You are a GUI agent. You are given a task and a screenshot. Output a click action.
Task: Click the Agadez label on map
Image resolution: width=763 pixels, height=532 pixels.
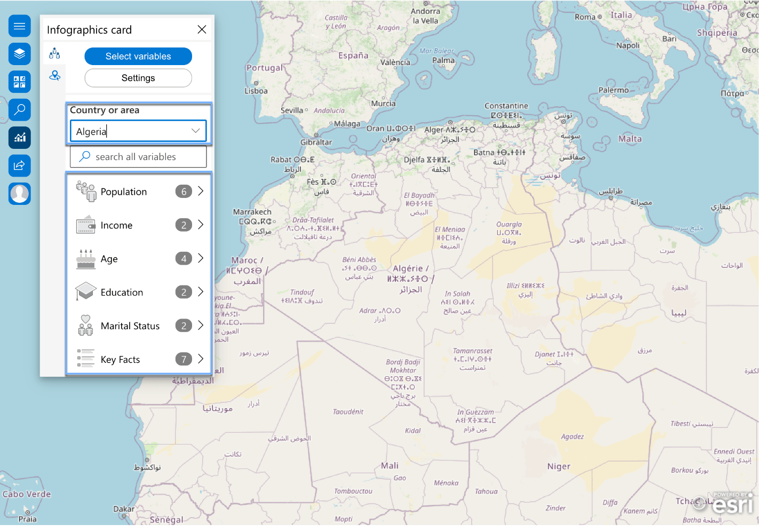click(x=573, y=436)
